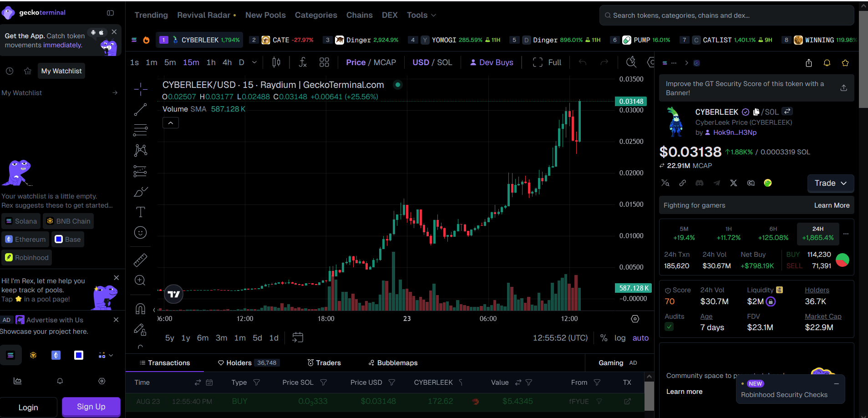Select the text annotation tool
The height and width of the screenshot is (418, 868).
click(141, 212)
